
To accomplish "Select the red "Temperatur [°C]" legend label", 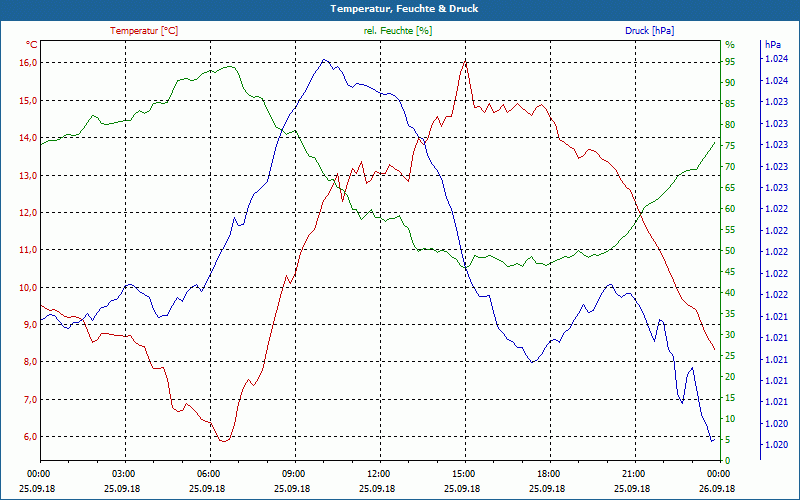I will click(144, 31).
